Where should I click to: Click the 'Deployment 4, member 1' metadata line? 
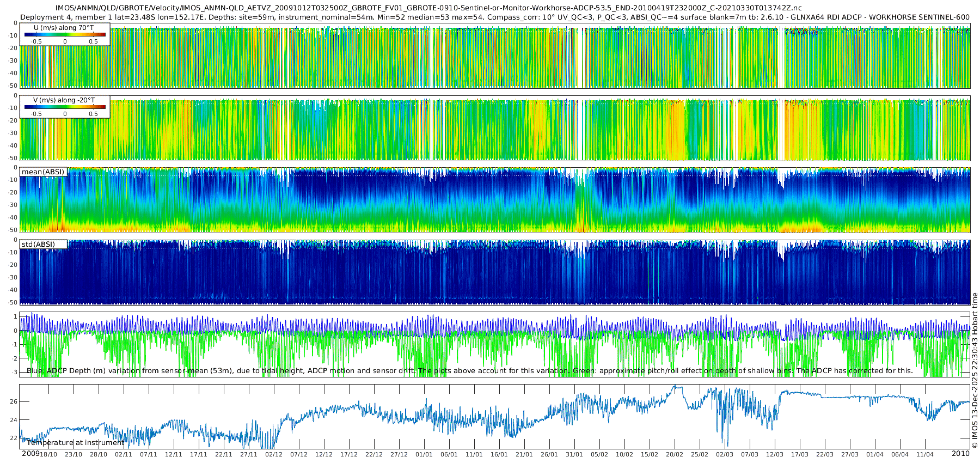click(x=65, y=17)
